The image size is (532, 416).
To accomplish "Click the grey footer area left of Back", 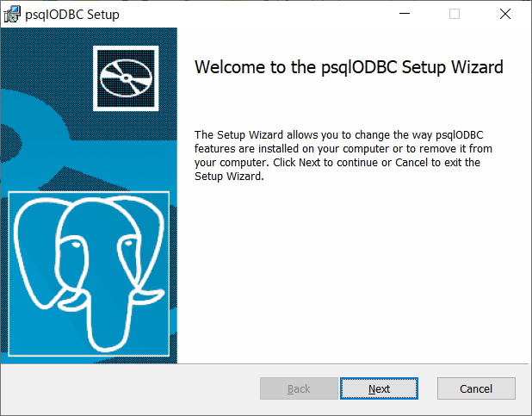I will 131,388.
